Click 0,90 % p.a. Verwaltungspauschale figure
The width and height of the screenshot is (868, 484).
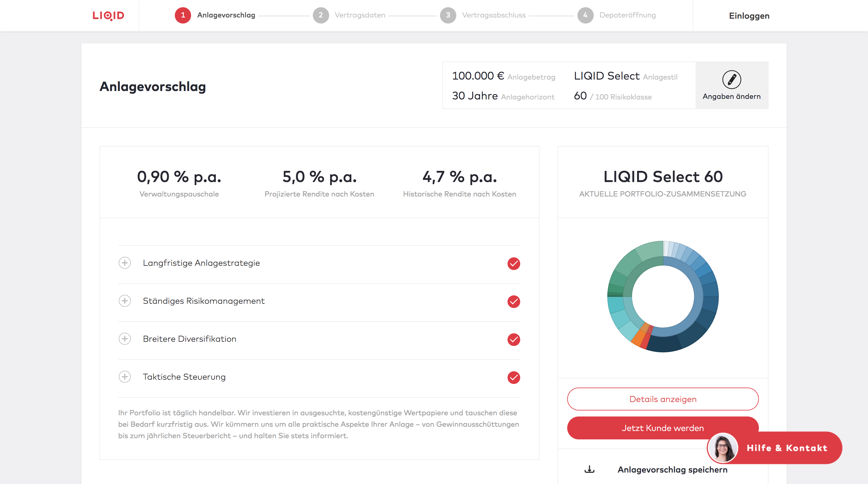[x=179, y=177]
